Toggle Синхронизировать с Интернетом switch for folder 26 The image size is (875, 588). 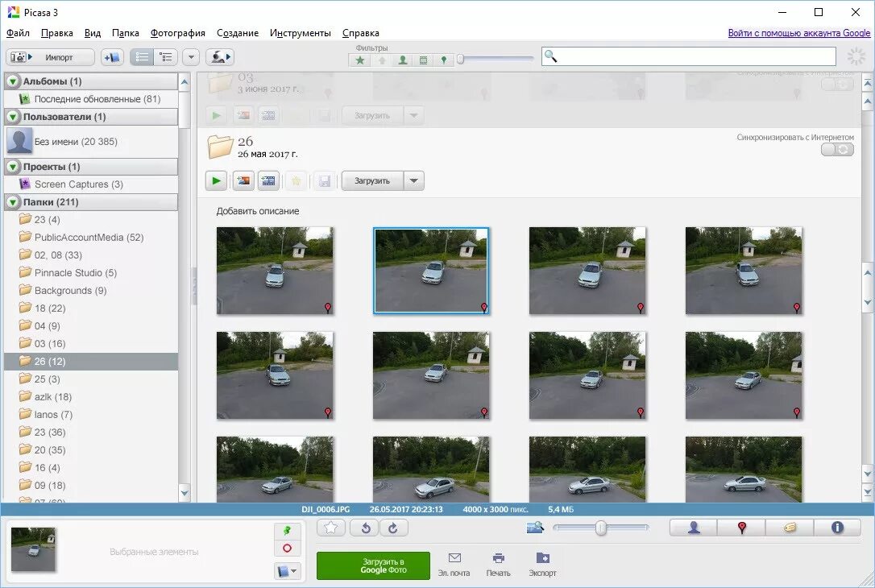837,150
